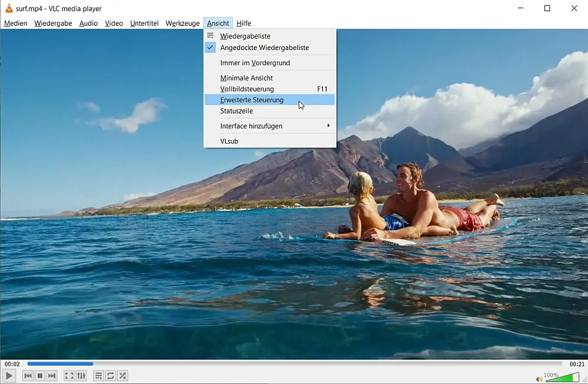
Task: Click the total time 00:21 label
Action: point(577,364)
